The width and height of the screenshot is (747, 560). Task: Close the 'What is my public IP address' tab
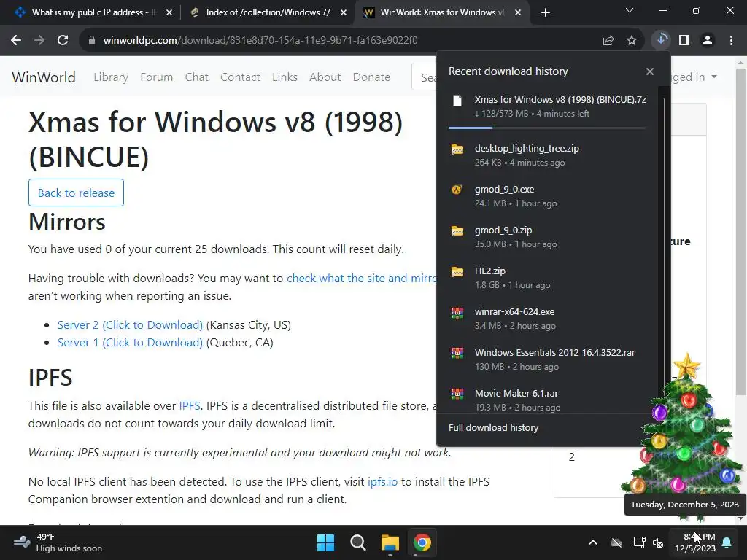(169, 13)
